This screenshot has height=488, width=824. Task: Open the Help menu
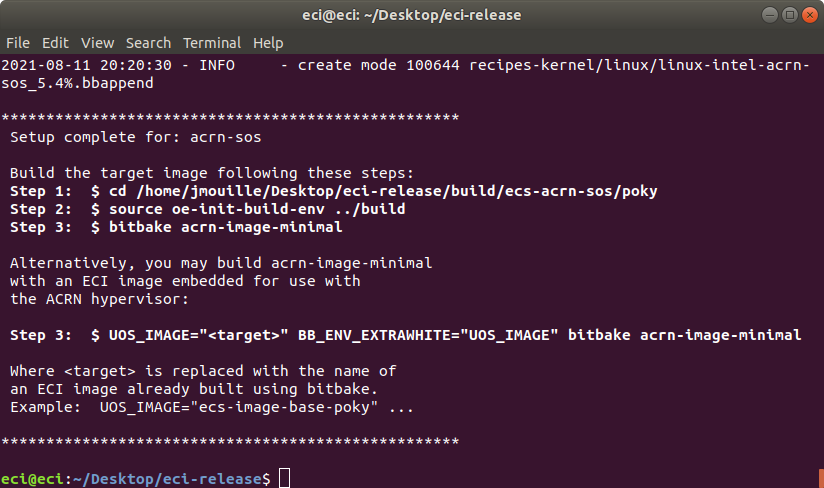click(x=268, y=43)
